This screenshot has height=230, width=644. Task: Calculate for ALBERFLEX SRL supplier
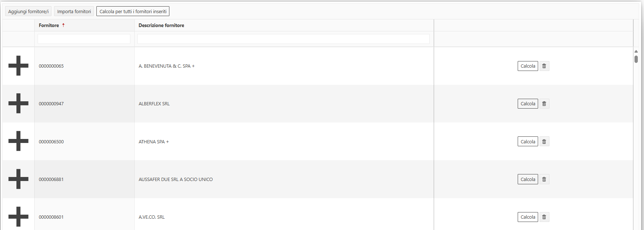pos(528,104)
